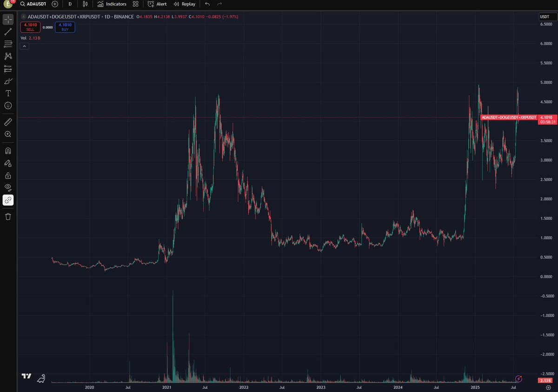Screen dimensions: 558x392
Task: Open the forecasting and measurement tools
Action: point(8,69)
